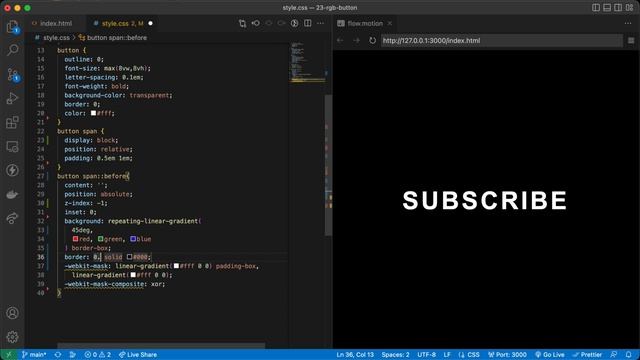Viewport: 640px width, 360px height.
Task: Click the feedback icon in status bar
Action: pos(613,355)
